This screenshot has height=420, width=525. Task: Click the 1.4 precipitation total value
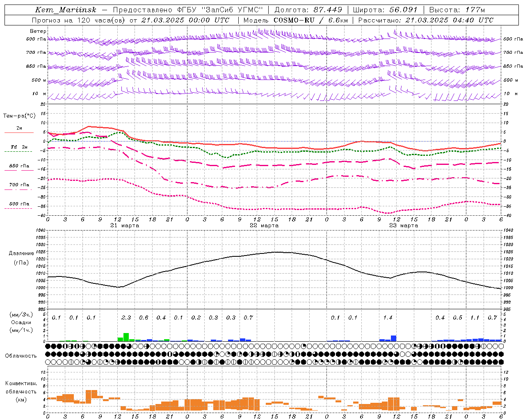tap(388, 317)
